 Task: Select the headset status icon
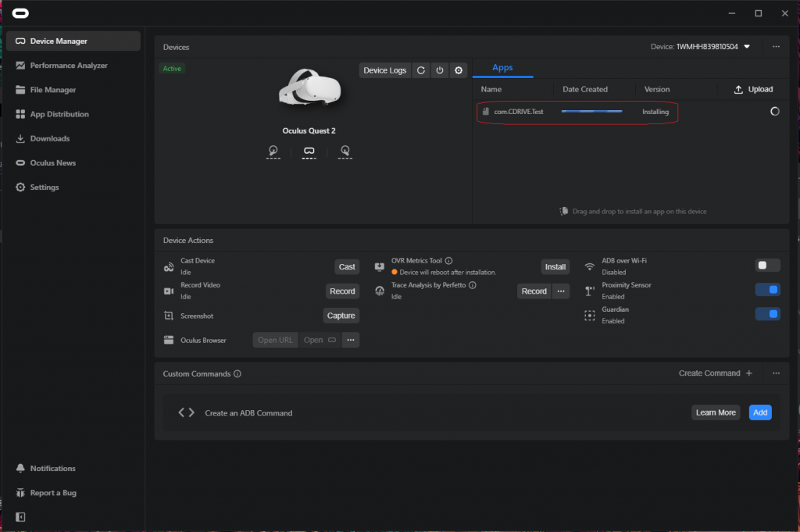tap(309, 152)
